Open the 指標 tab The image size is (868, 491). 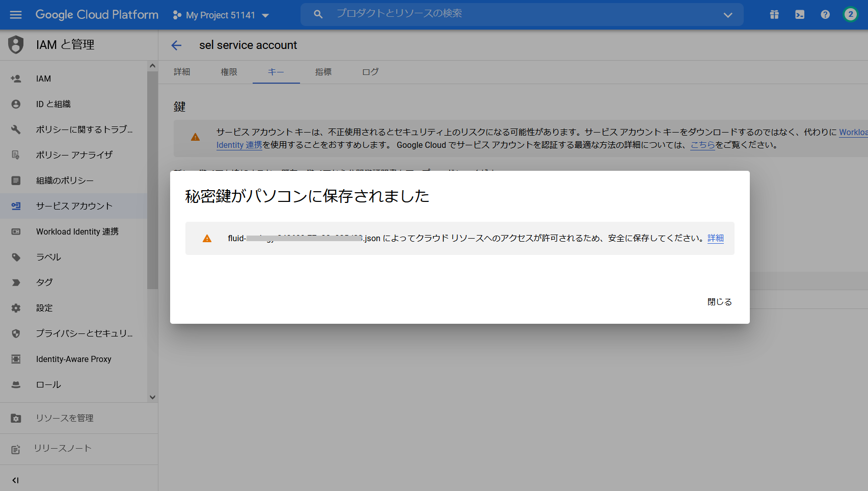coord(323,72)
